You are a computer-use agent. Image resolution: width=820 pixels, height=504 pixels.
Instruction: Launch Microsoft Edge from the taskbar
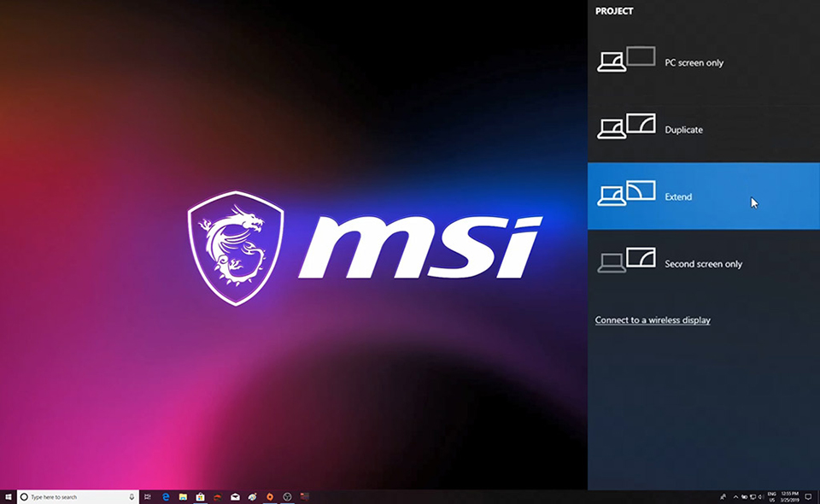click(x=166, y=496)
